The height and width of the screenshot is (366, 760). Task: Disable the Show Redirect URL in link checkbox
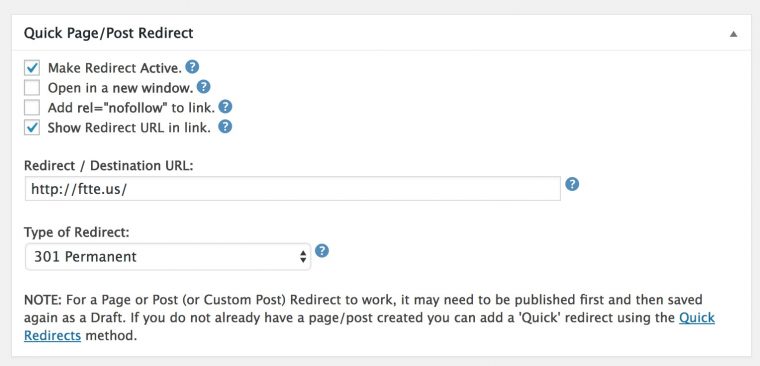pyautogui.click(x=32, y=128)
